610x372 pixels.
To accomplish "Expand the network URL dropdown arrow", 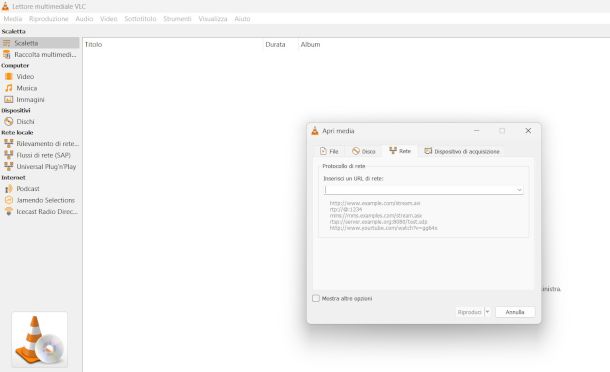I will 519,190.
